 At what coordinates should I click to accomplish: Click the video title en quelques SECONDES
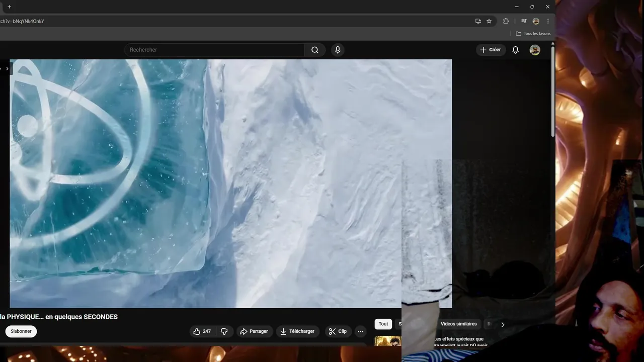(59, 317)
